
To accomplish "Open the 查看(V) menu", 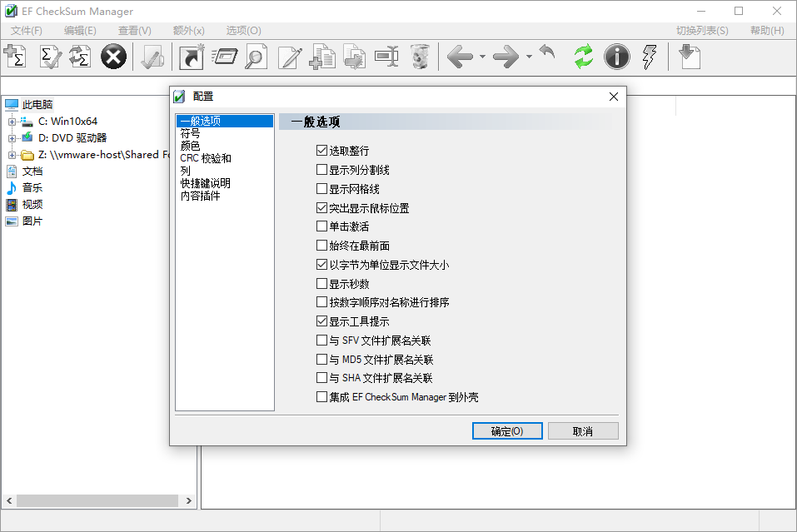I will pyautogui.click(x=135, y=31).
